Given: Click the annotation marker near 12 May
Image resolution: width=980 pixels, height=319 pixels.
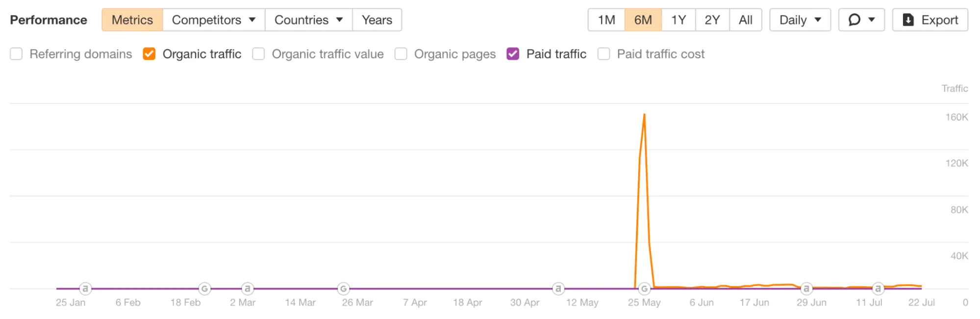Looking at the screenshot, I should [558, 289].
